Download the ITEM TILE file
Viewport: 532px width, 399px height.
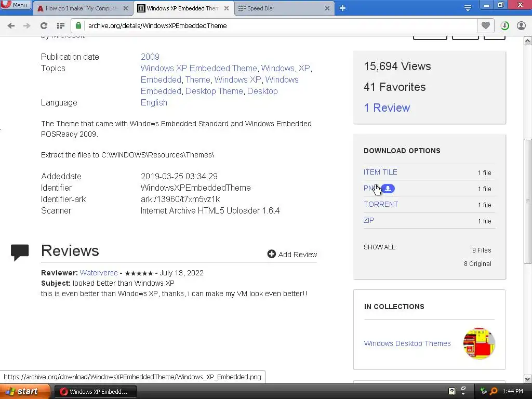pos(380,172)
